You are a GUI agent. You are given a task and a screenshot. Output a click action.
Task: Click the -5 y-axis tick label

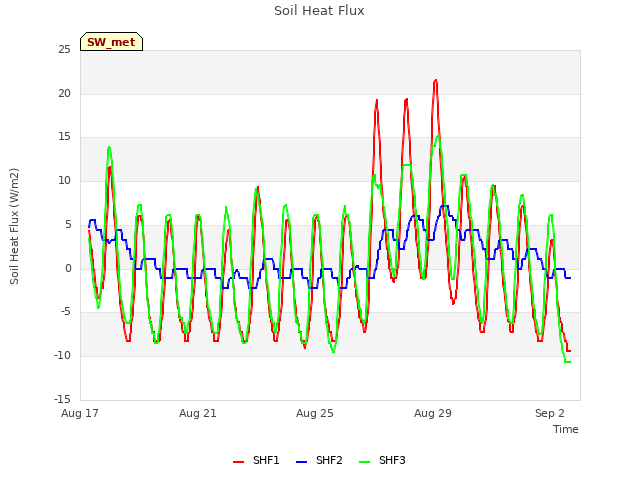pyautogui.click(x=66, y=312)
